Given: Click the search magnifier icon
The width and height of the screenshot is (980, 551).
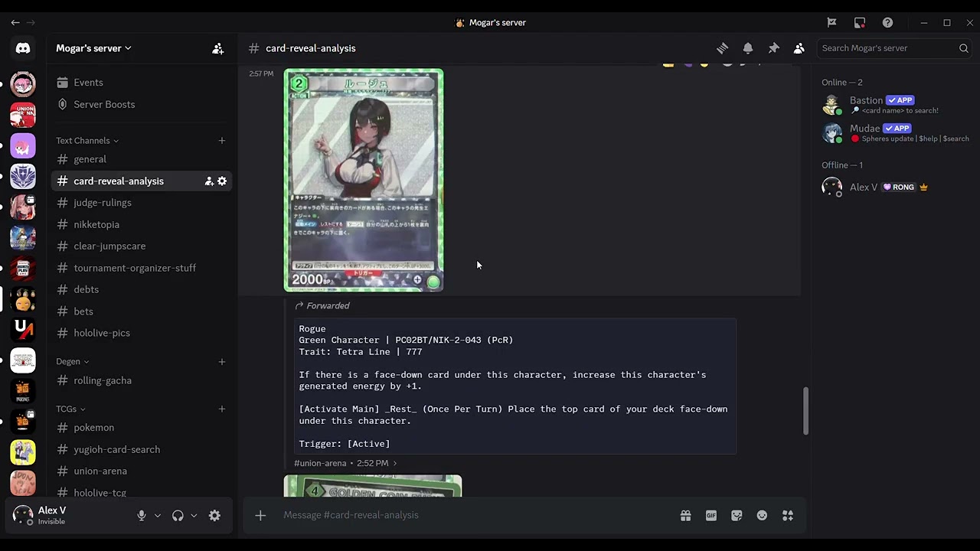Looking at the screenshot, I should (963, 48).
